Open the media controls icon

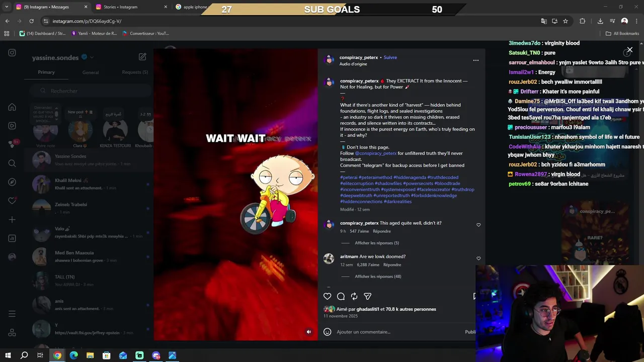click(x=612, y=21)
